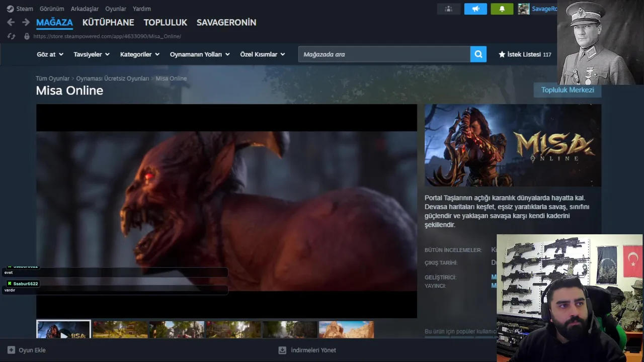
Task: Open the Steam menu
Action: coord(25,9)
